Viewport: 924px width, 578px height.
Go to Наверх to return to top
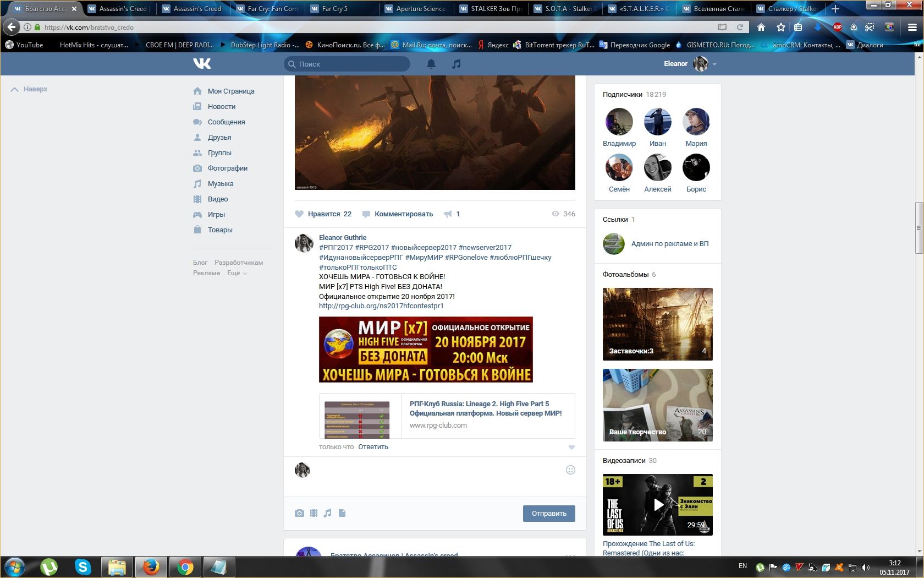click(x=29, y=89)
